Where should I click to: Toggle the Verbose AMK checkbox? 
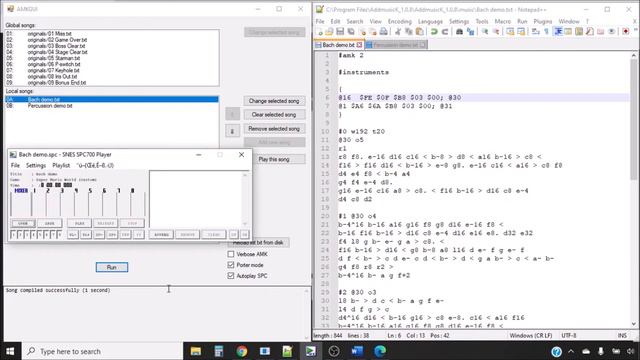tap(231, 254)
